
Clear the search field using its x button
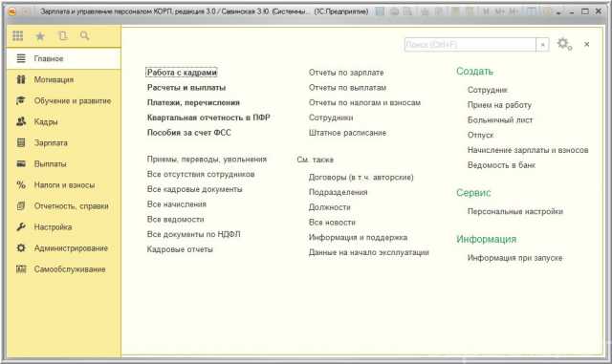click(542, 45)
